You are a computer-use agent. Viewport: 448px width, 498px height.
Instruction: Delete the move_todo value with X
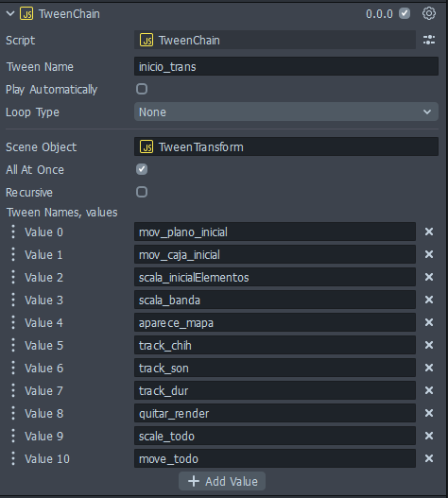(x=429, y=458)
